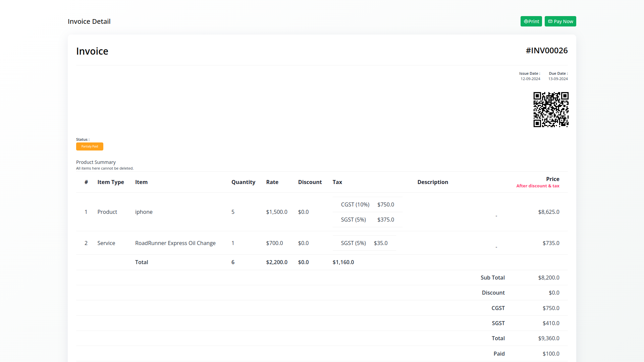
Task: Click the Product Summary heading
Action: pos(96,162)
